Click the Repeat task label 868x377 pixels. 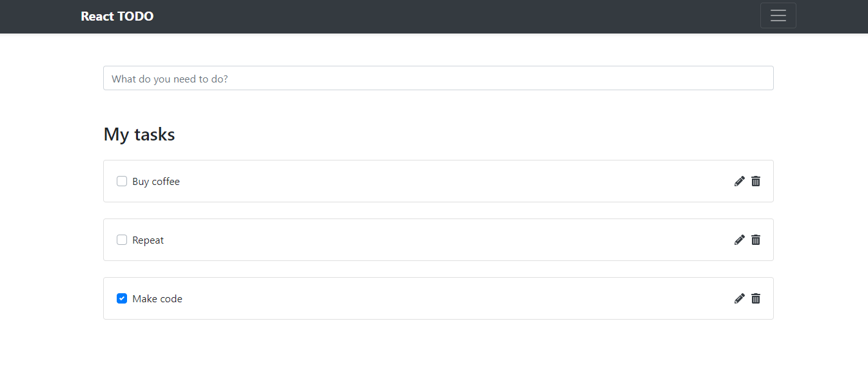coord(148,240)
